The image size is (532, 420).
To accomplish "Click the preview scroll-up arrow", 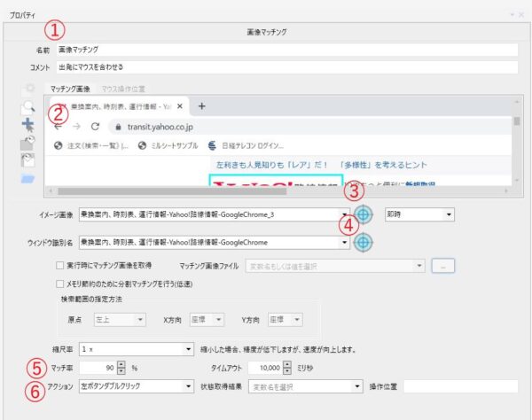I will (517, 101).
